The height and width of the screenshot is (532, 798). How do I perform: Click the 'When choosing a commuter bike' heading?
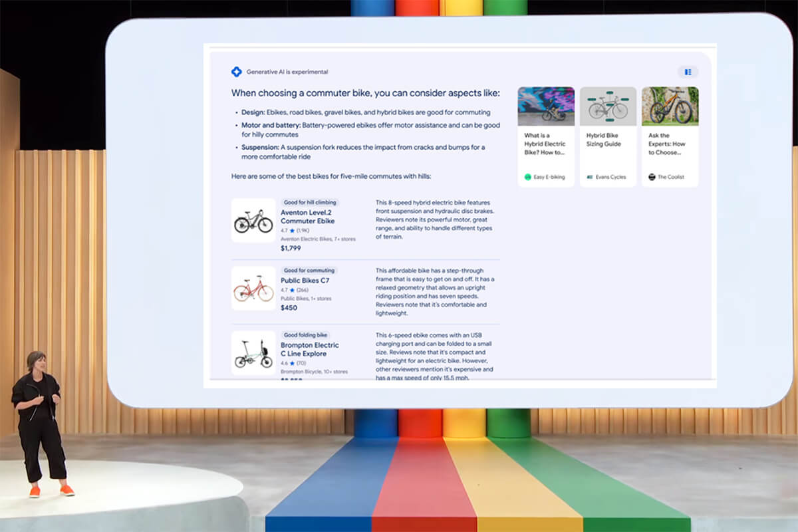pyautogui.click(x=366, y=93)
